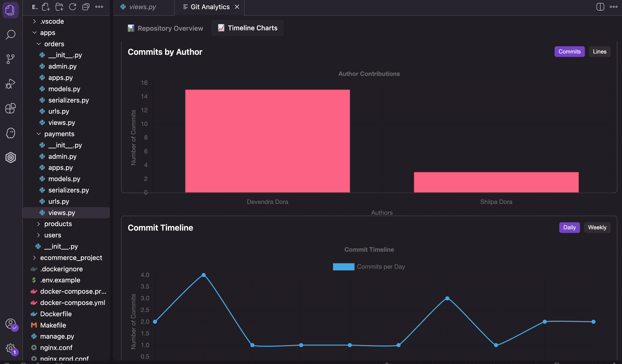Click the New Folder icon in explorer
The image size is (622, 364).
[59, 7]
